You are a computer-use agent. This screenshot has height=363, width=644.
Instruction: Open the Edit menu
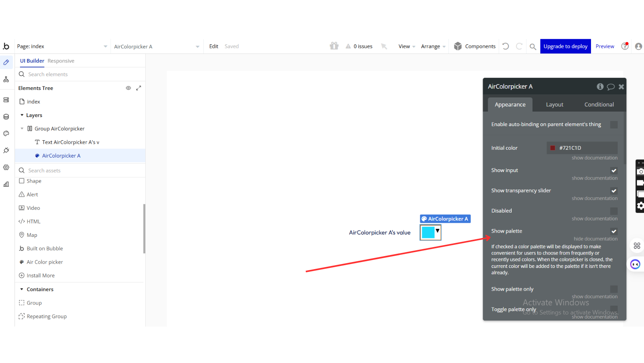click(214, 46)
